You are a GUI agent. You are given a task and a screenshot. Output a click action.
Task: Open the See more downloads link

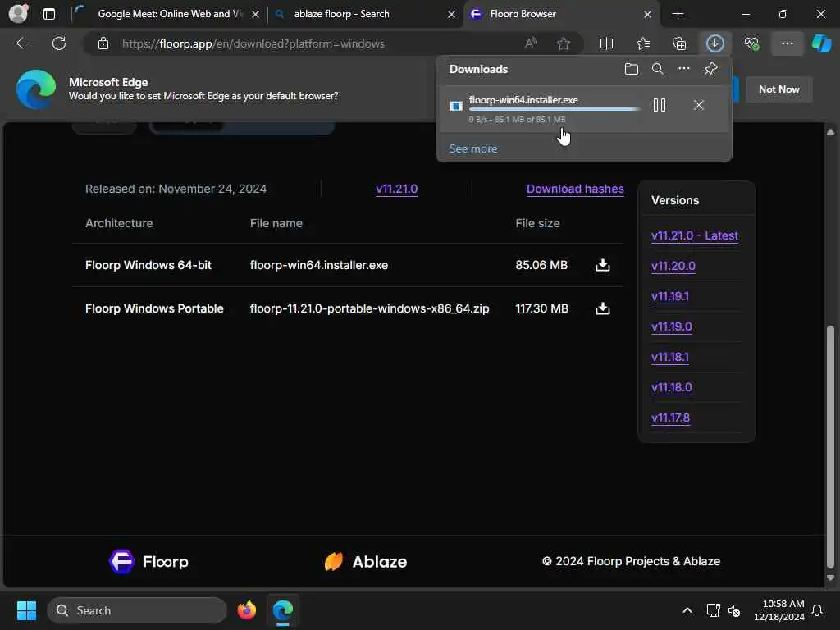click(x=473, y=149)
